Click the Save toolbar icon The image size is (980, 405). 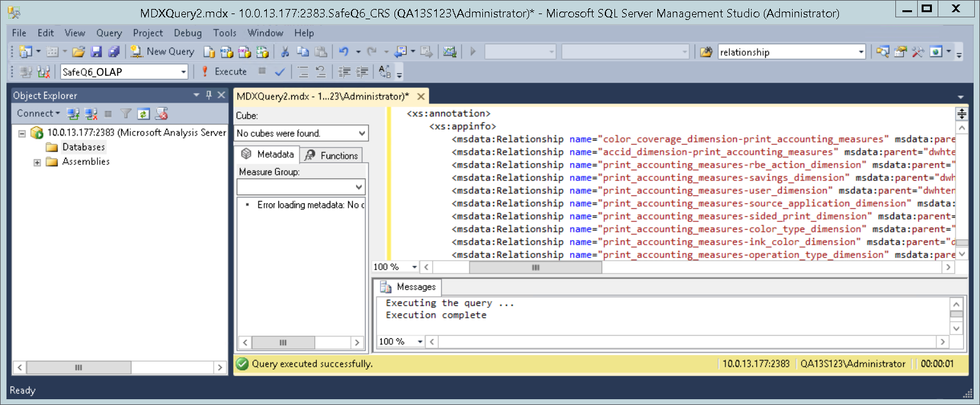(x=96, y=51)
